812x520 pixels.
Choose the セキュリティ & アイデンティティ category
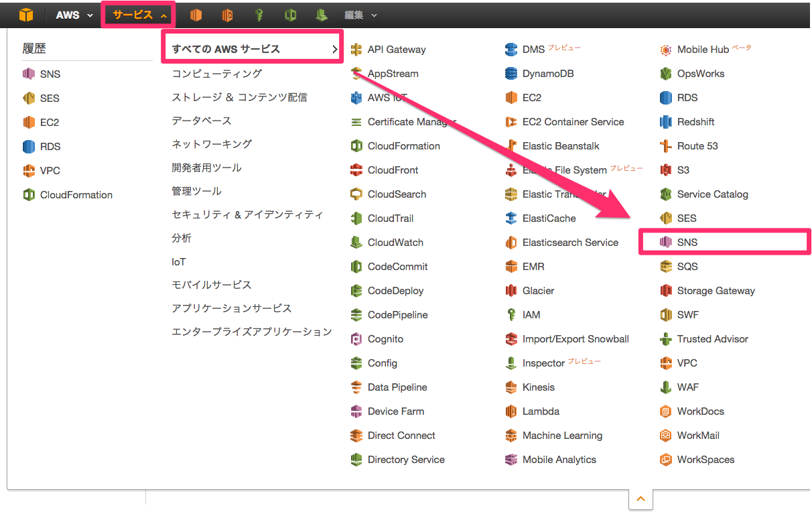click(x=247, y=214)
